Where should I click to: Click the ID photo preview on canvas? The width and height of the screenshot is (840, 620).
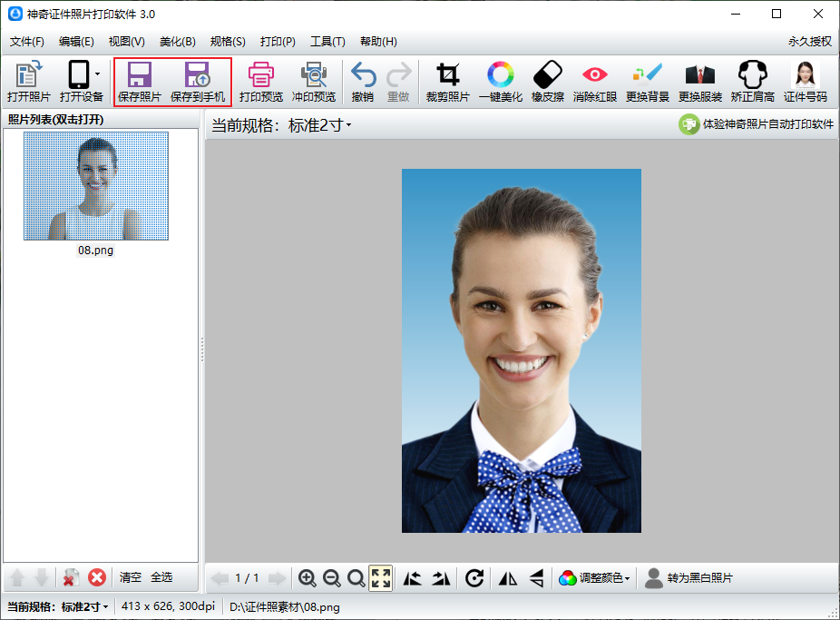click(522, 351)
